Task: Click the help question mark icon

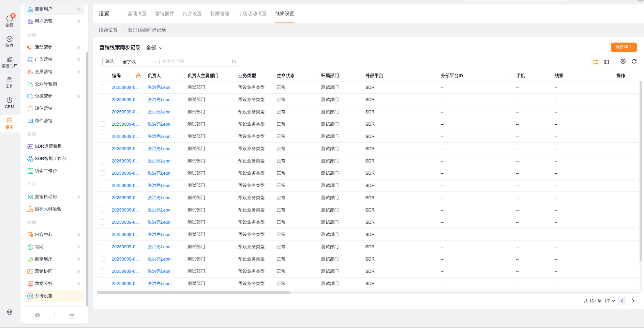Action: (38, 315)
